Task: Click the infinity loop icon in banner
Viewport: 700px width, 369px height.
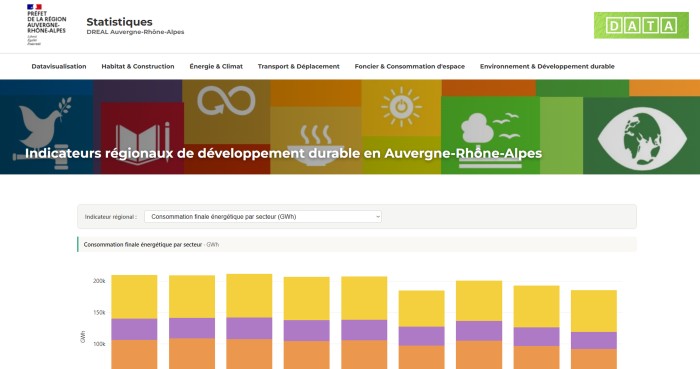Action: click(226, 101)
